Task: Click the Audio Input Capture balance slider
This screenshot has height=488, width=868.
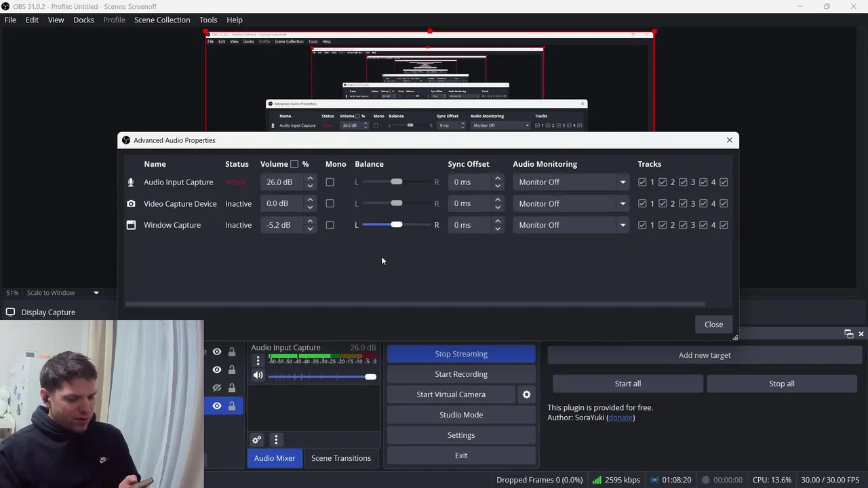Action: (397, 182)
